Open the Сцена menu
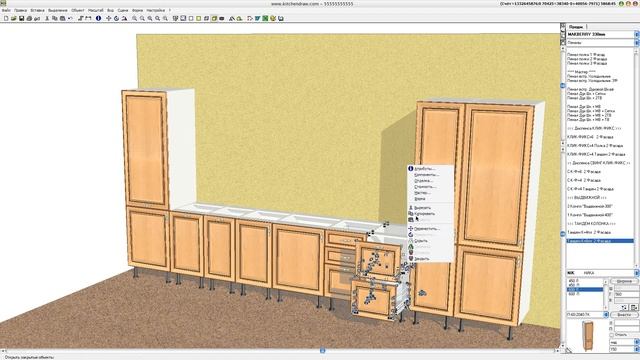The height and width of the screenshot is (360, 640). point(122,10)
